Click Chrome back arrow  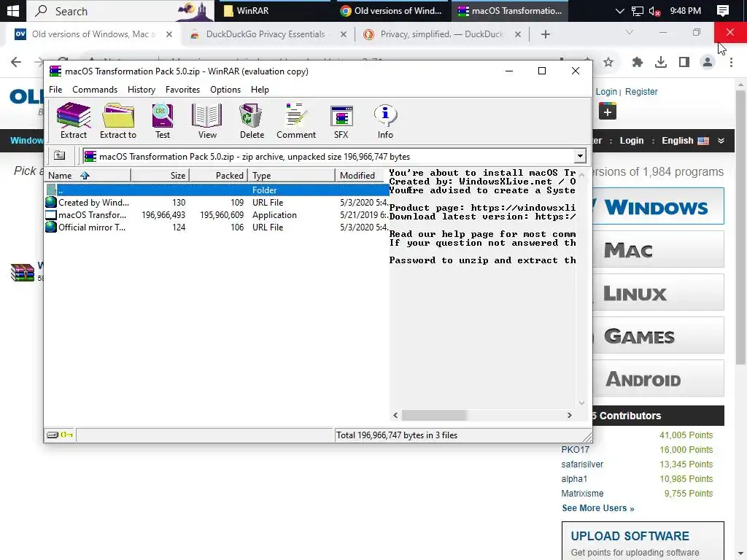coord(16,62)
